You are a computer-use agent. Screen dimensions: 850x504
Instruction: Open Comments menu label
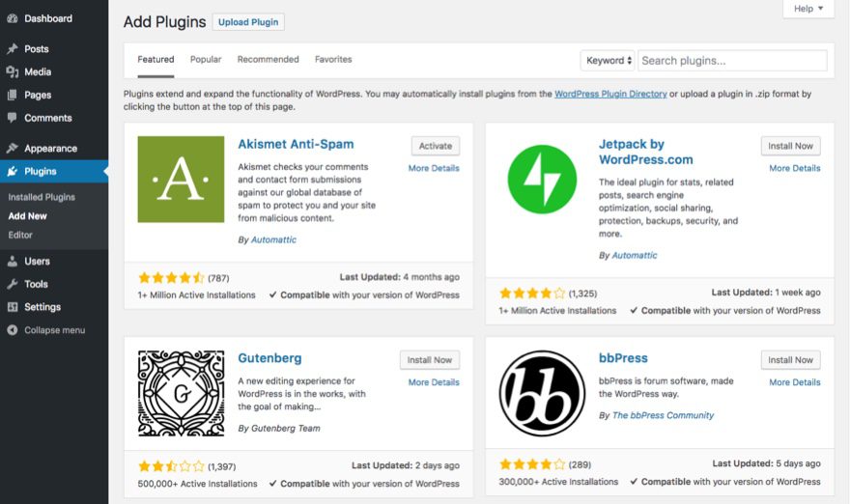click(47, 118)
